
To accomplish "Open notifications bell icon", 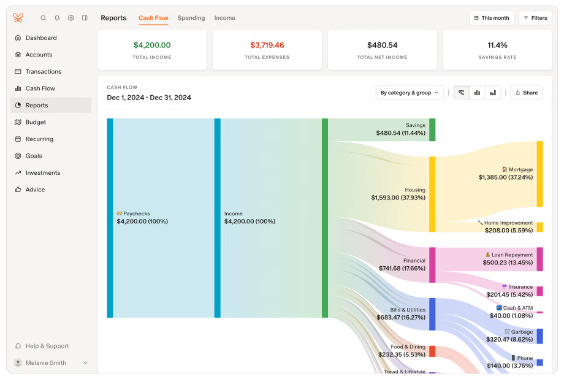I will pyautogui.click(x=57, y=18).
